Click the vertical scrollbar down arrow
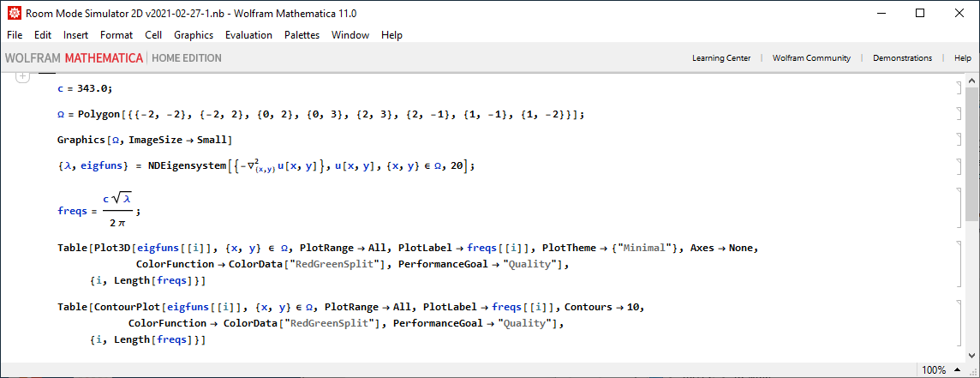Screen dimensions: 980x378 point(971,355)
